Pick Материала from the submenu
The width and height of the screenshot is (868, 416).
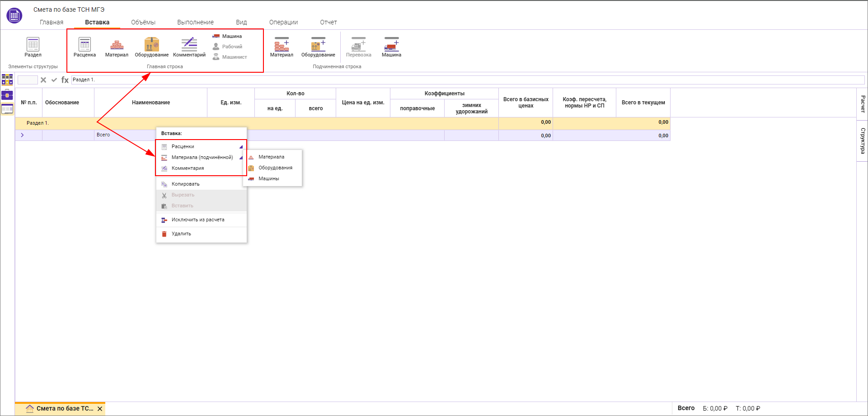coord(272,157)
